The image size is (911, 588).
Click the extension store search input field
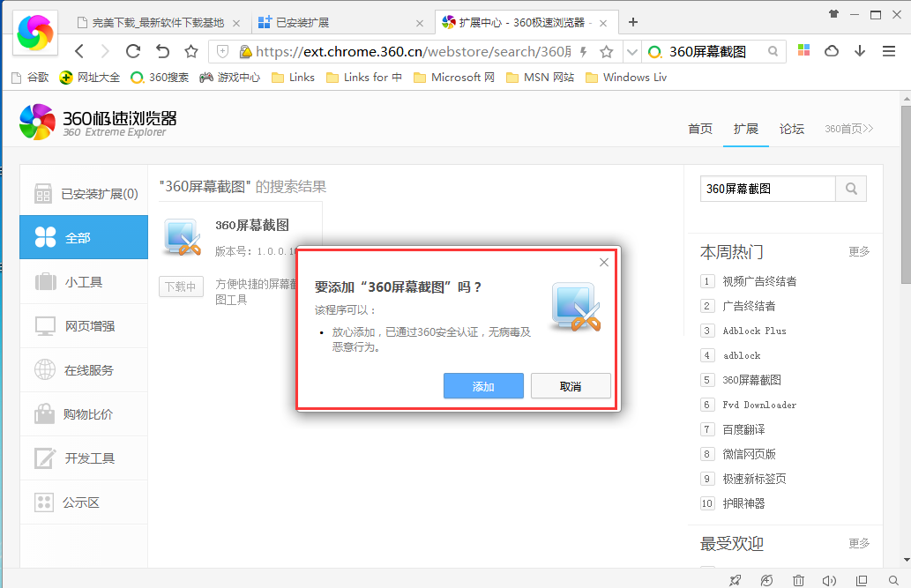[x=767, y=189]
